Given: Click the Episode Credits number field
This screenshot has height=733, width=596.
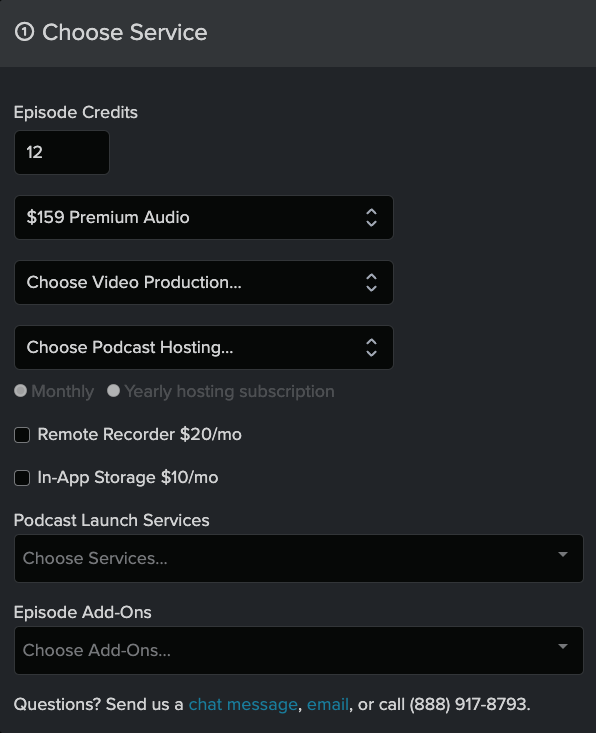Looking at the screenshot, I should point(62,152).
